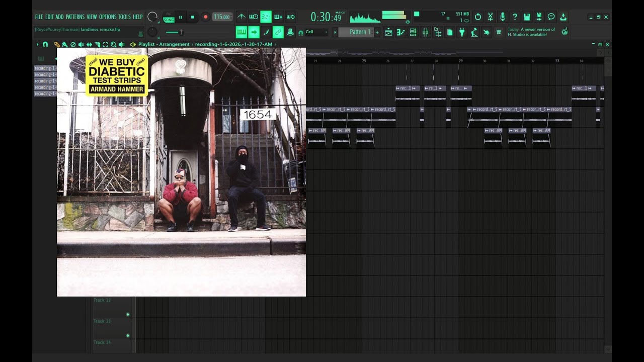The height and width of the screenshot is (362, 644).
Task: Mute Track 13 with its green dot
Action: pyautogui.click(x=128, y=335)
